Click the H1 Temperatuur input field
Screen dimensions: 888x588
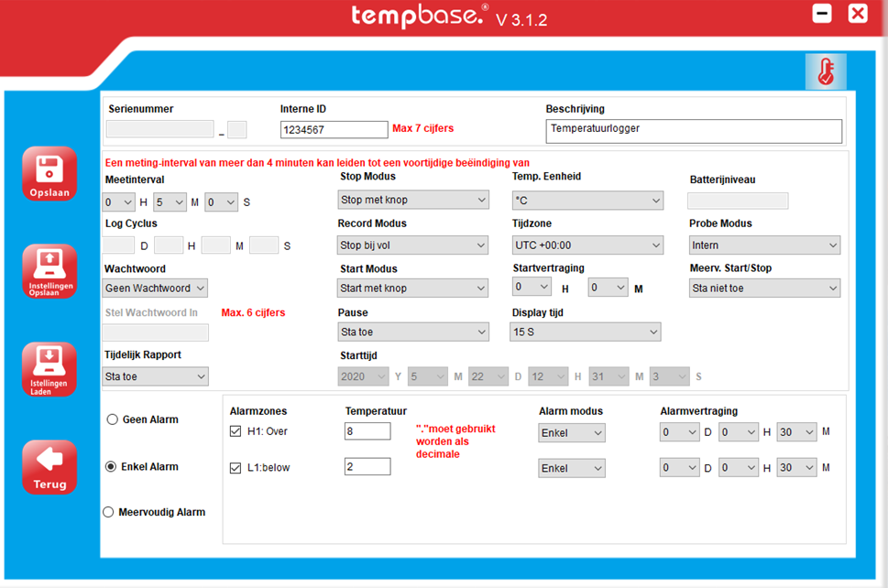tap(367, 431)
